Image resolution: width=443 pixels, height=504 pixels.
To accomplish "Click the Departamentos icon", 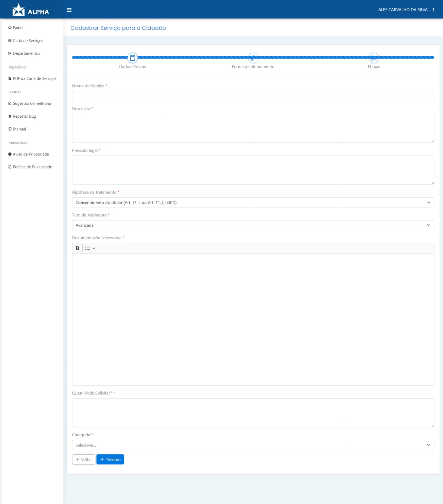I will [x=10, y=53].
